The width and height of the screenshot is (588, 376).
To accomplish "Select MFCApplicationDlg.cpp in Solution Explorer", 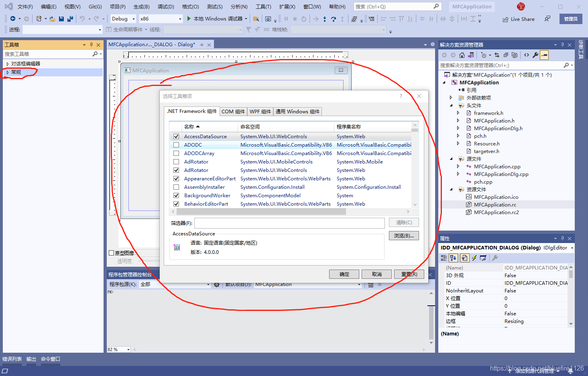I will pyautogui.click(x=501, y=174).
